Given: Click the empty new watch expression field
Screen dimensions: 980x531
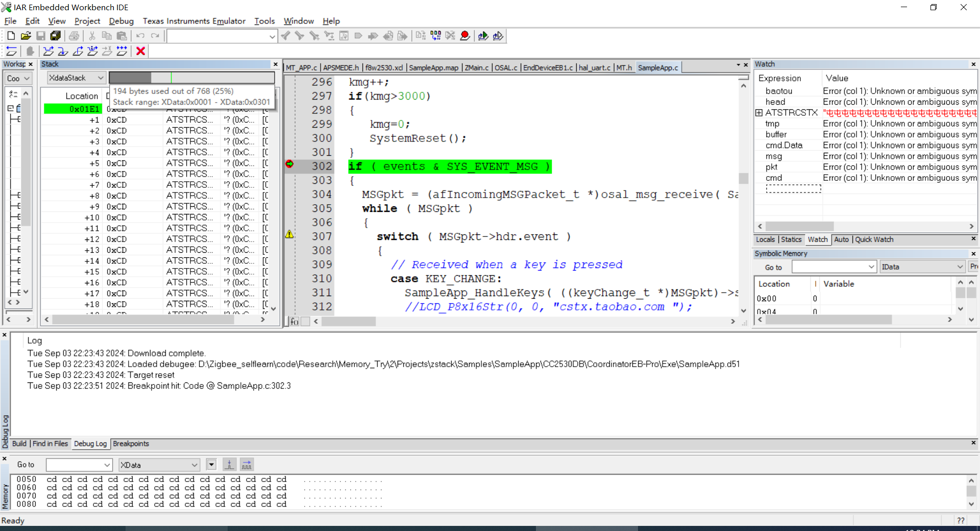Looking at the screenshot, I should 793,189.
